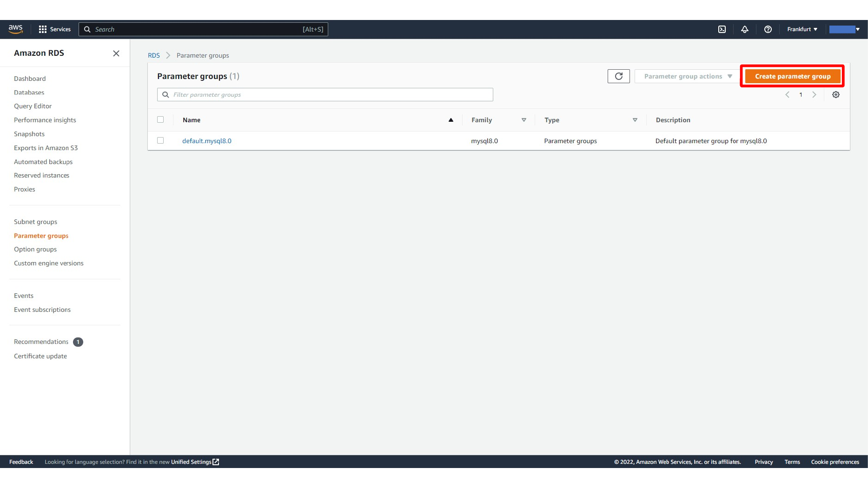
Task: Open Exports in Amazon S3
Action: click(x=46, y=148)
